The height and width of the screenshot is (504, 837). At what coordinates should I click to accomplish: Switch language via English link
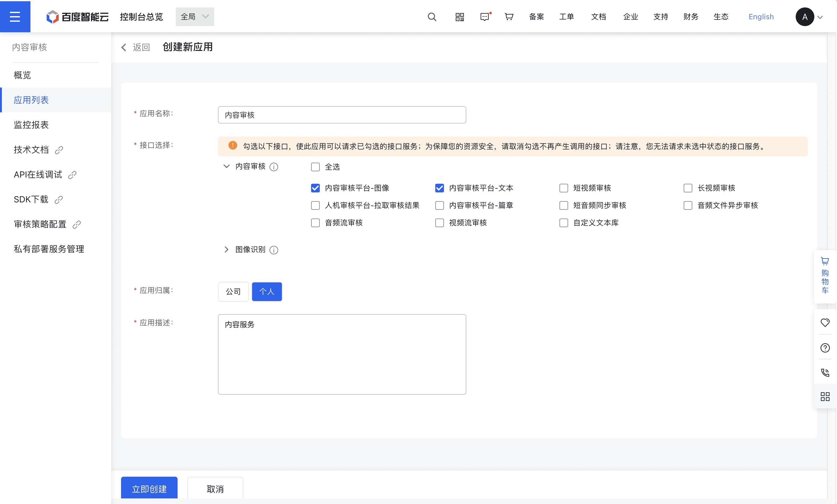[761, 17]
